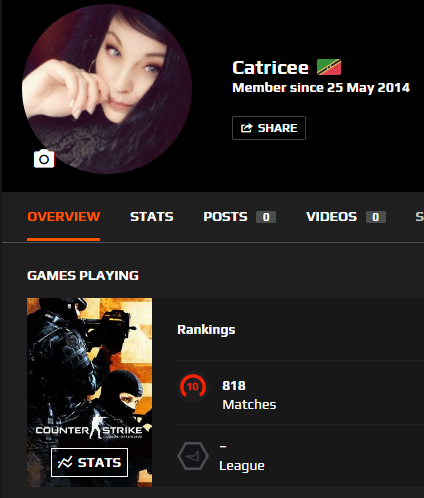
Task: Click the Rankings heading
Action: [206, 330]
